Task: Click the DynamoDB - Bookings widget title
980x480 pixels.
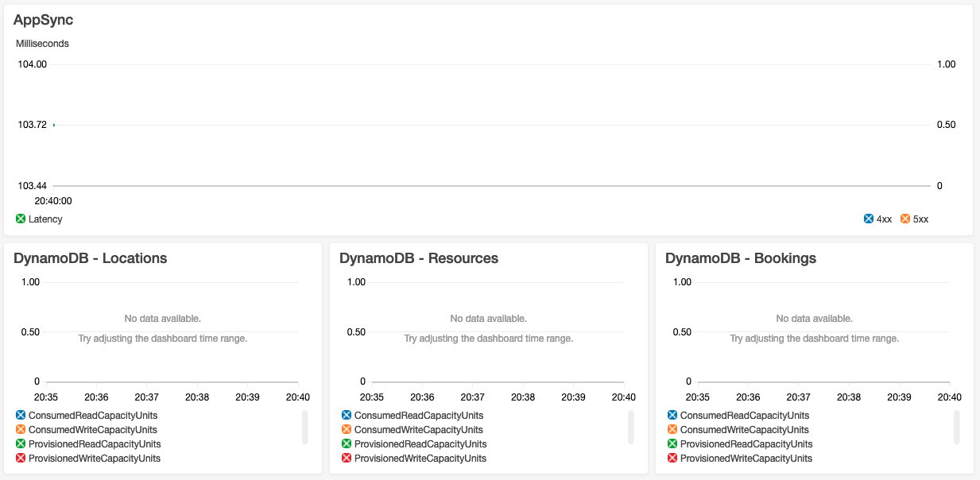Action: click(x=741, y=258)
